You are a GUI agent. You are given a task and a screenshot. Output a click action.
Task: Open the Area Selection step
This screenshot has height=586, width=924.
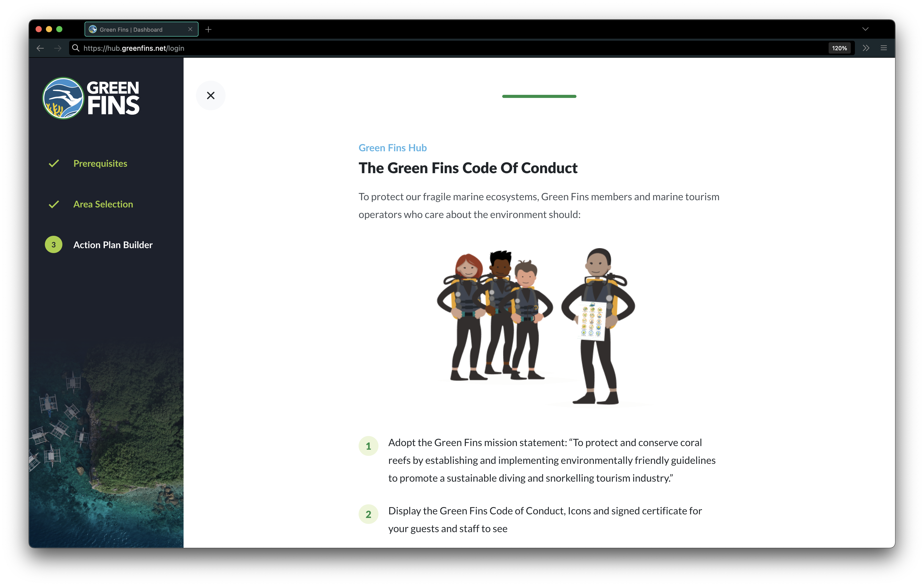[x=103, y=204]
